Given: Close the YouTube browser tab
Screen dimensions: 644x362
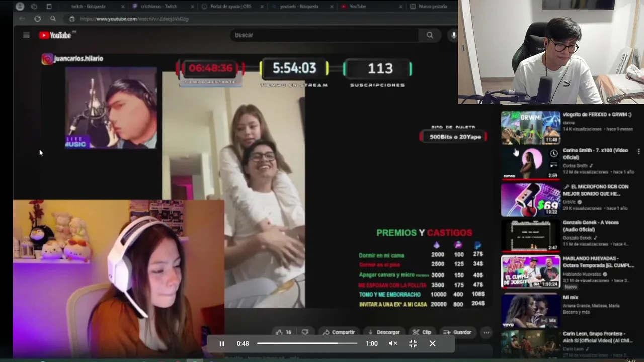Looking at the screenshot, I should click(401, 7).
